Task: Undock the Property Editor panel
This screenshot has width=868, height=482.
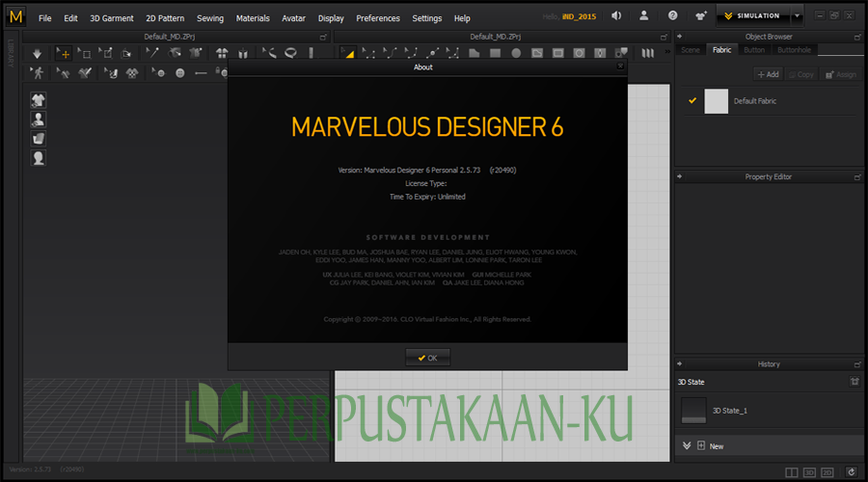Action: click(857, 177)
